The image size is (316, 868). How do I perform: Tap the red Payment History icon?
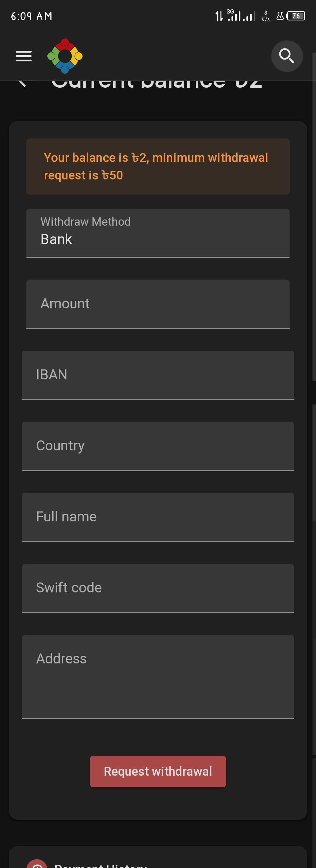[x=37, y=864]
